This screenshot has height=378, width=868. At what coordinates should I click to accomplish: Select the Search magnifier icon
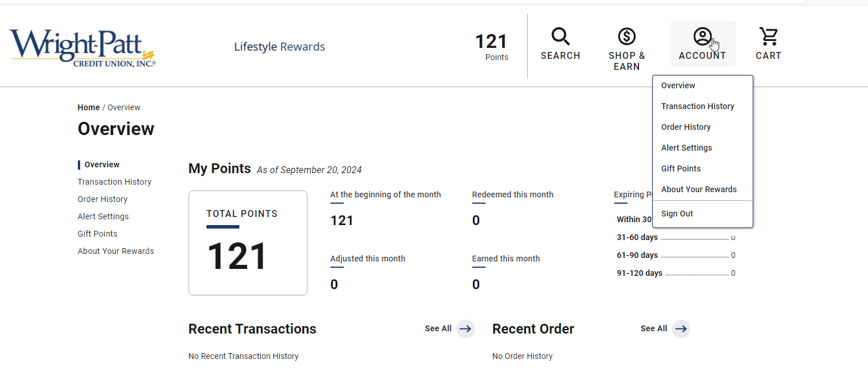560,36
